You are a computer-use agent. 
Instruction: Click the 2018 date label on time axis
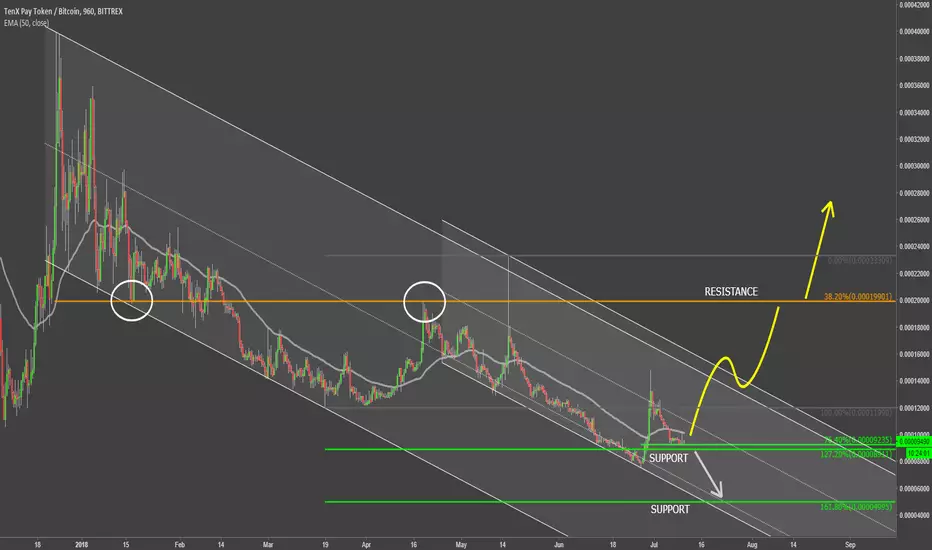[81, 545]
